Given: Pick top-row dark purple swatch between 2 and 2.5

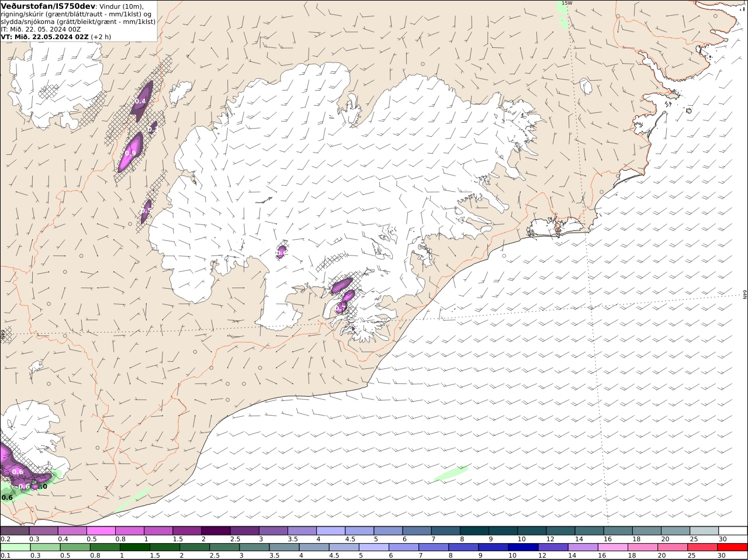Looking at the screenshot, I should click(216, 531).
